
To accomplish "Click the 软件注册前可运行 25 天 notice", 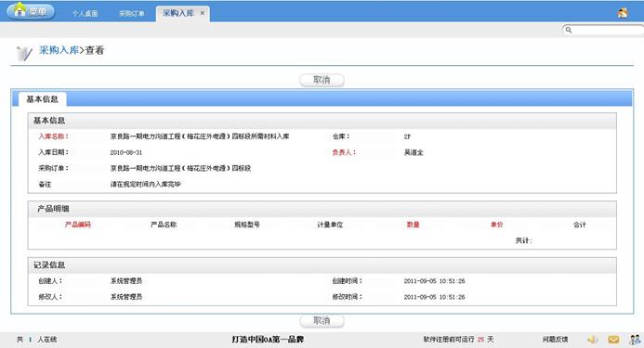I will click(458, 340).
